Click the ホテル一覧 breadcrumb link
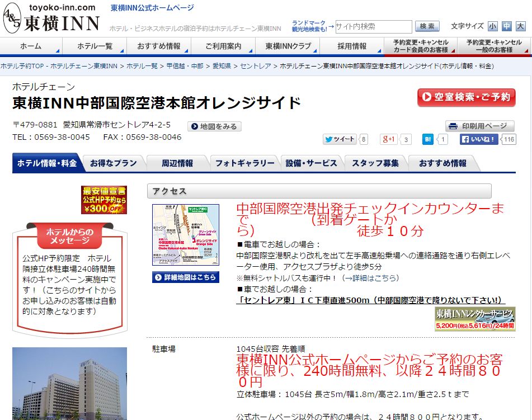 coord(142,66)
